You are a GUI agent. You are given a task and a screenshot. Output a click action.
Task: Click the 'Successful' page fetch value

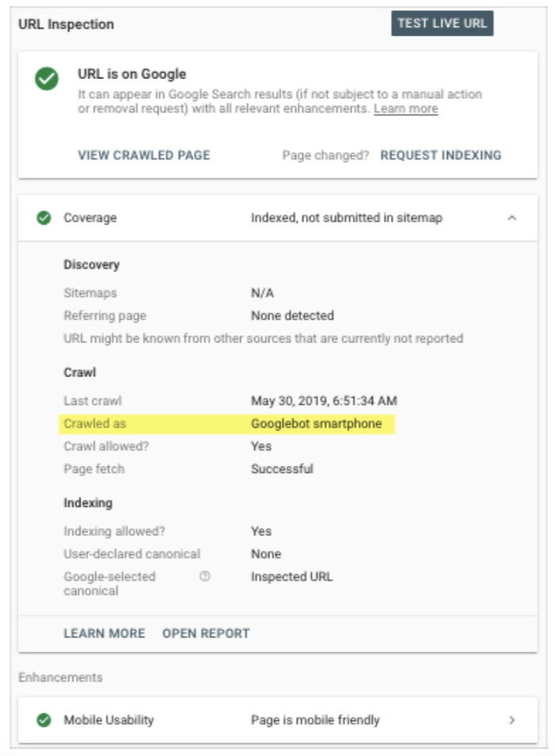tap(282, 469)
